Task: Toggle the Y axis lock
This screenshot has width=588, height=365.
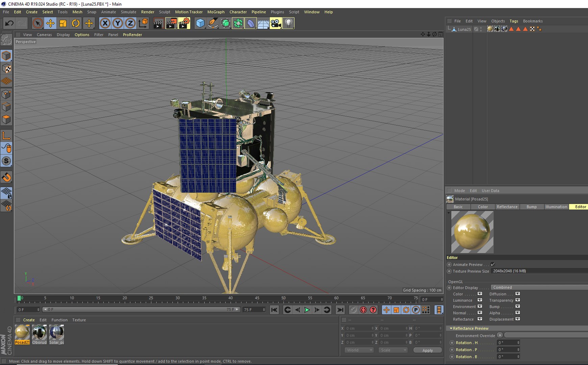Action: tap(118, 23)
